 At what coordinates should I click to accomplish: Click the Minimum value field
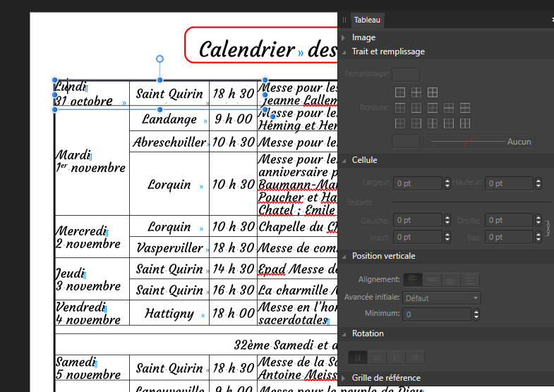click(437, 314)
